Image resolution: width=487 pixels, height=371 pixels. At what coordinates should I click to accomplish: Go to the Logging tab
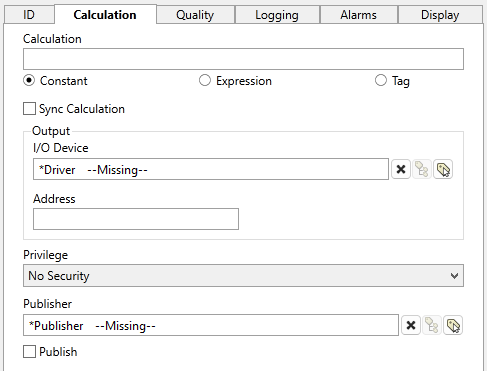[x=277, y=15]
